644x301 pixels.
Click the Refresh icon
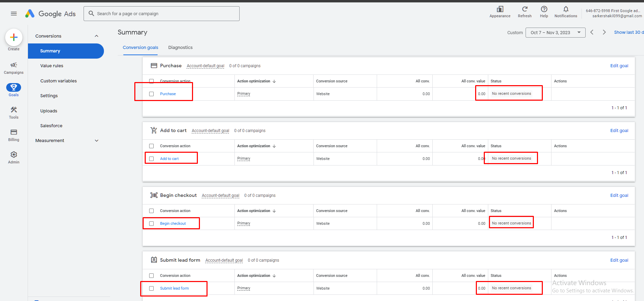point(525,11)
